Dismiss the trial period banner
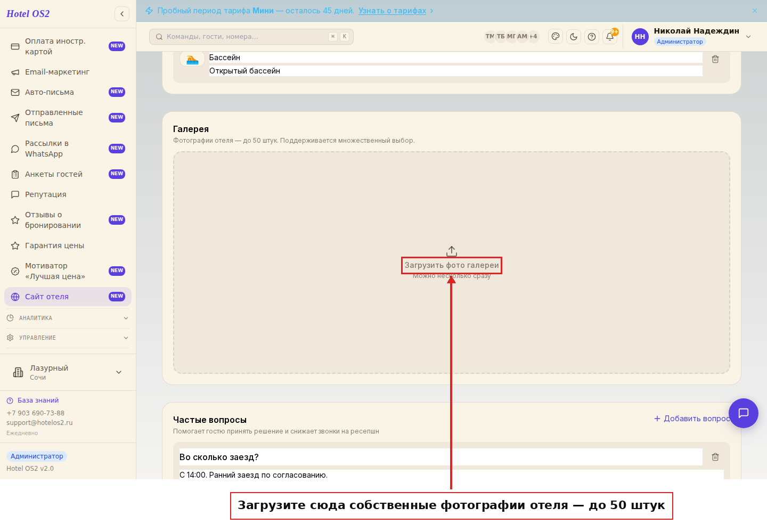This screenshot has width=767, height=532. [x=755, y=11]
